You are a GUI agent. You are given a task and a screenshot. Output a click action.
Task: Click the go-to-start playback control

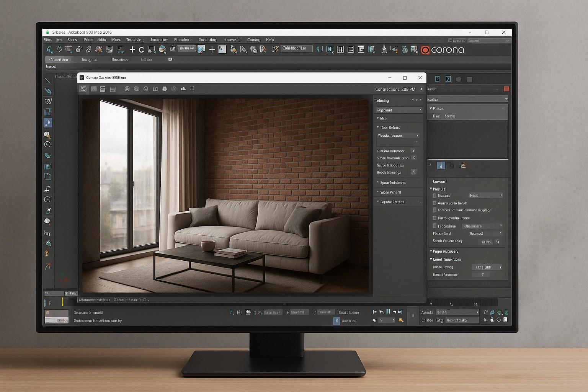(x=374, y=312)
